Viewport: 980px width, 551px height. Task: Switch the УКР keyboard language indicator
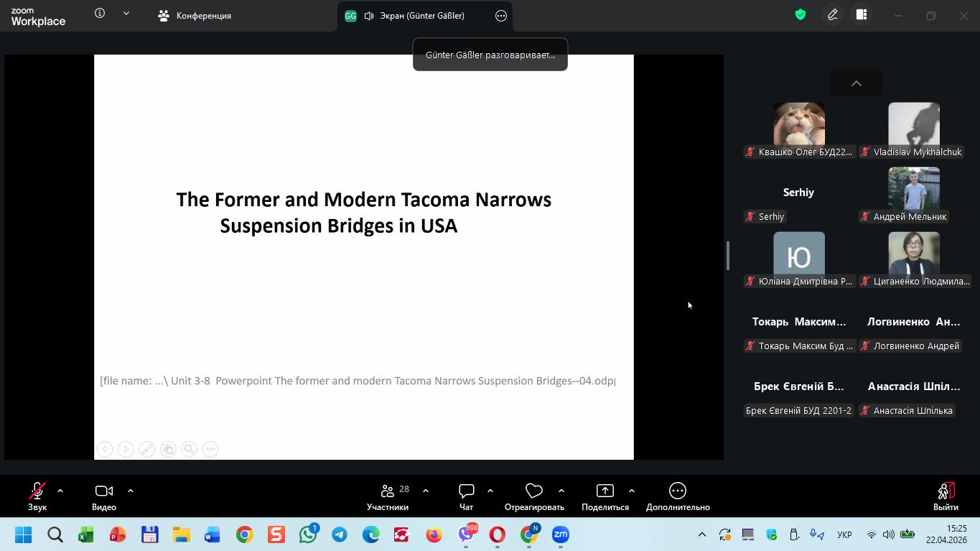(844, 535)
